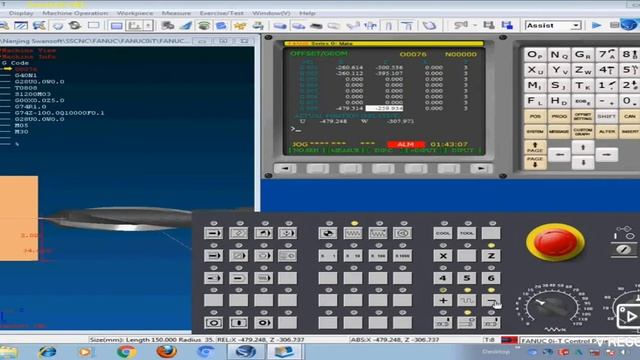Open the Machine Operation menu
This screenshot has height=360, width=640.
[75, 13]
